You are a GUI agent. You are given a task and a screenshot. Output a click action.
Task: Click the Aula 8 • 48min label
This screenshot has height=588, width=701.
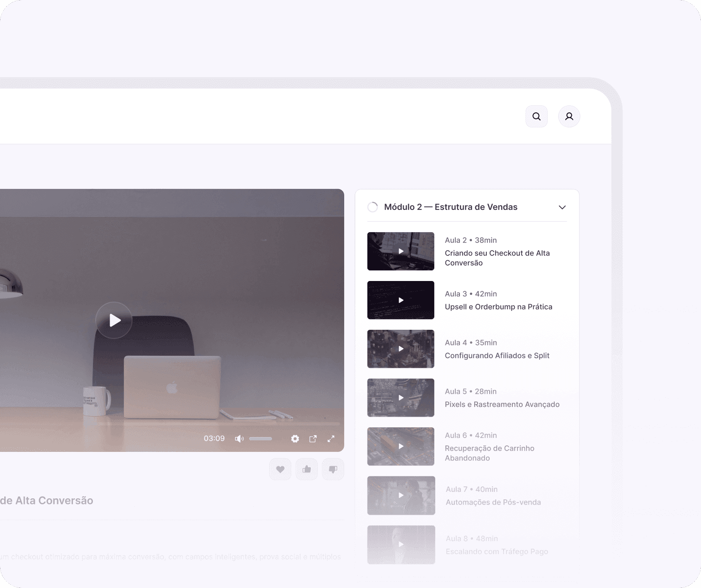click(472, 538)
